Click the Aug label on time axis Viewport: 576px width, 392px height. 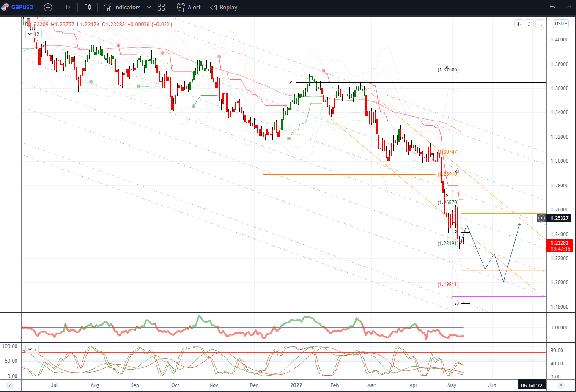[x=95, y=385]
